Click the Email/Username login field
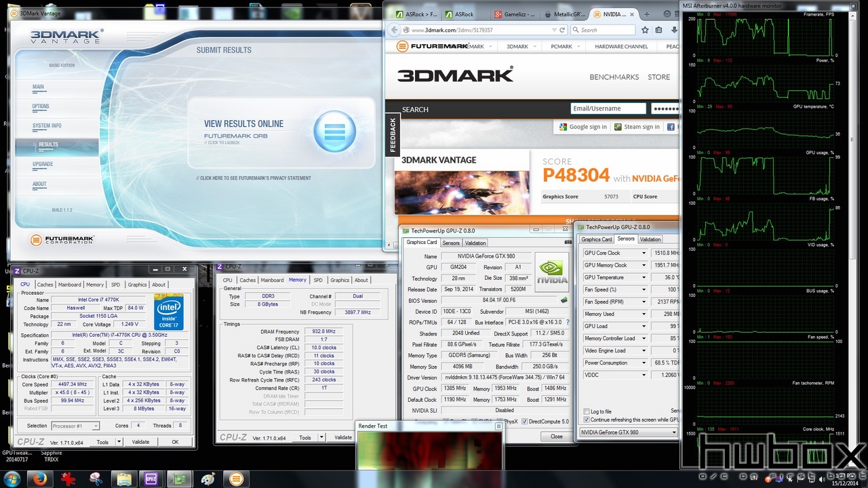Viewport: 868px width, 488px height. 608,108
